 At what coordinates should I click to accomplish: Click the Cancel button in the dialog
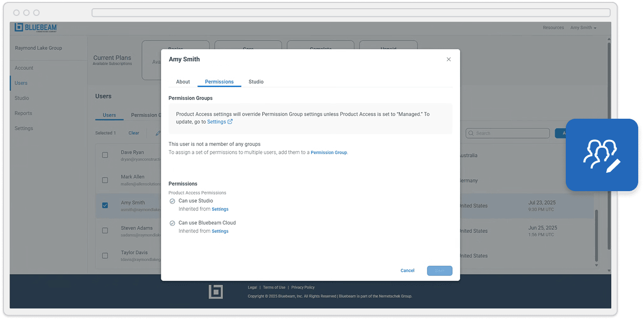pos(407,270)
